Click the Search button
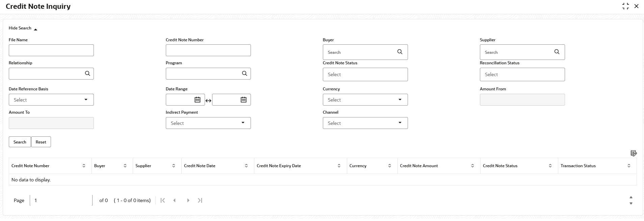 pyautogui.click(x=20, y=142)
